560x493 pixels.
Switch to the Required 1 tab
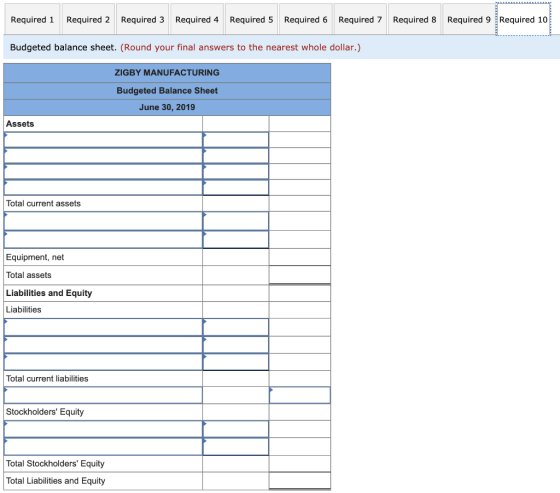[32, 19]
